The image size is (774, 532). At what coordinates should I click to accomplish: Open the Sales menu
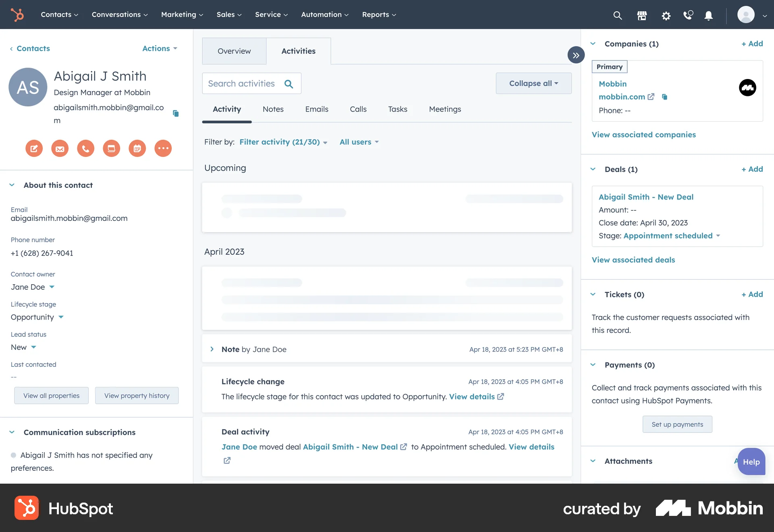[229, 15]
